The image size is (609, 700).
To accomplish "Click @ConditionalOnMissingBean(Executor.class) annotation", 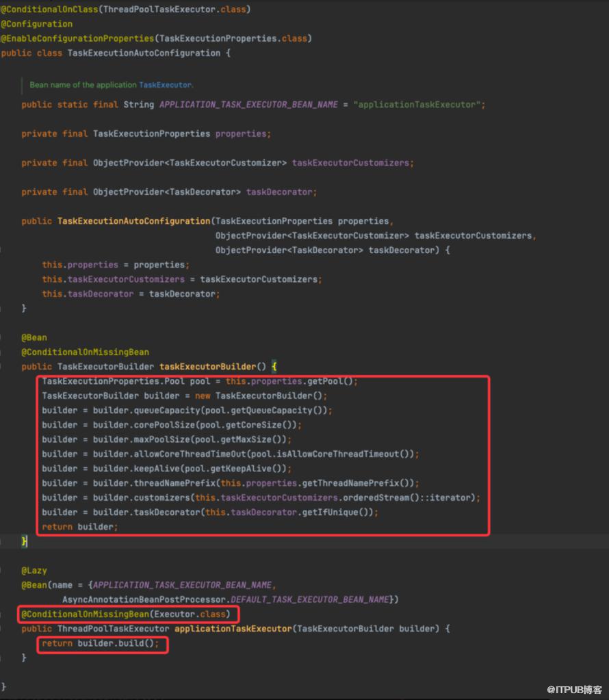I will (x=126, y=614).
